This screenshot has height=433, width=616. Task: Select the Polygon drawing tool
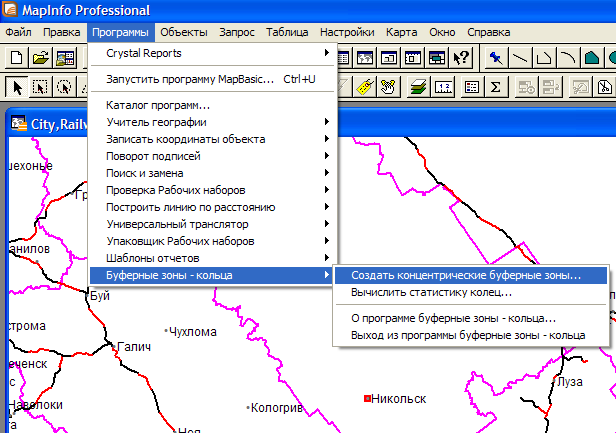(592, 58)
